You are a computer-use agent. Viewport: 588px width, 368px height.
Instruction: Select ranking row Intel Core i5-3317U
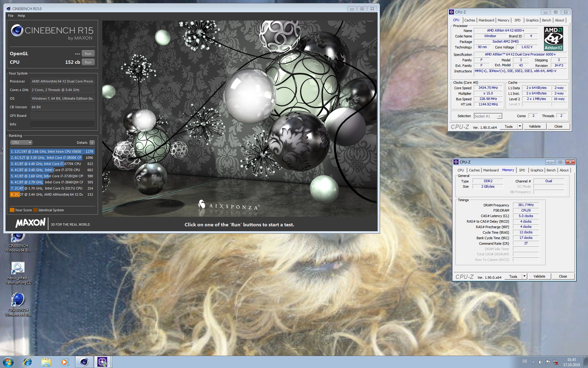[52, 188]
